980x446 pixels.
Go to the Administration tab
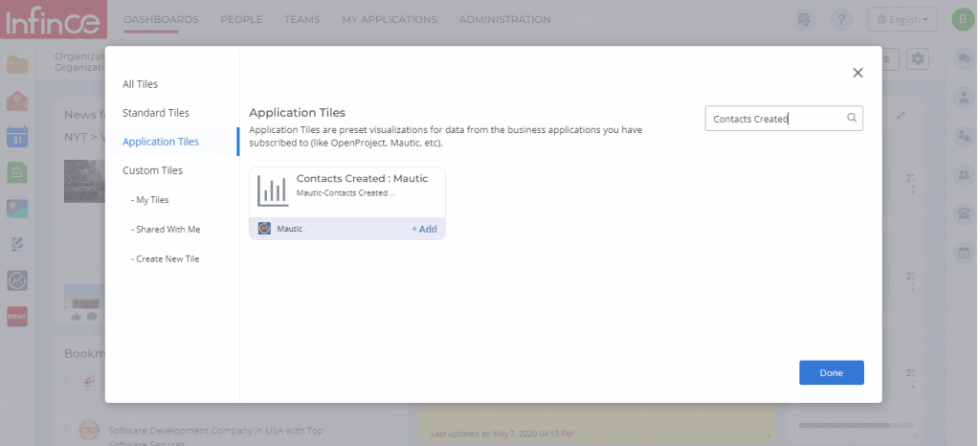pos(504,19)
